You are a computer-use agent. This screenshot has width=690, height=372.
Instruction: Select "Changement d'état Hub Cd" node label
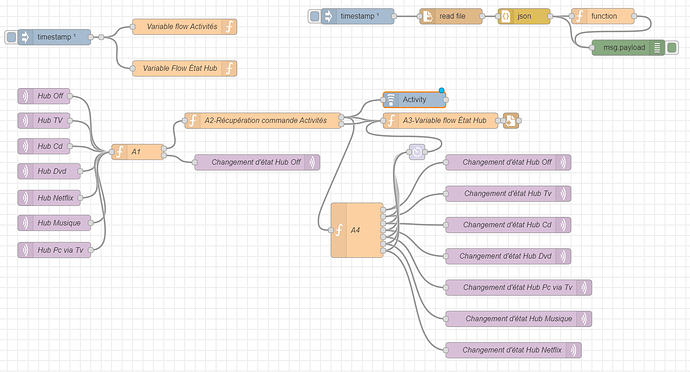point(507,225)
